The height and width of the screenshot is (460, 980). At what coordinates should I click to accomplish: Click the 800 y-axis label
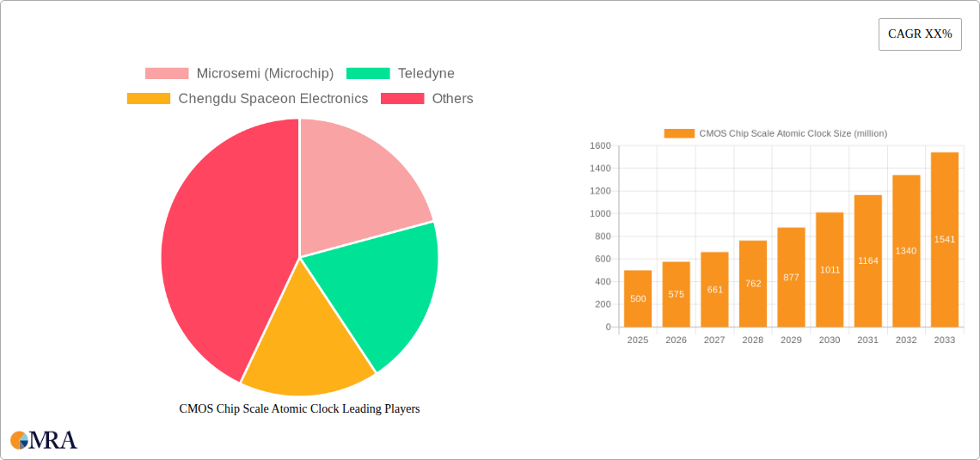(x=603, y=236)
